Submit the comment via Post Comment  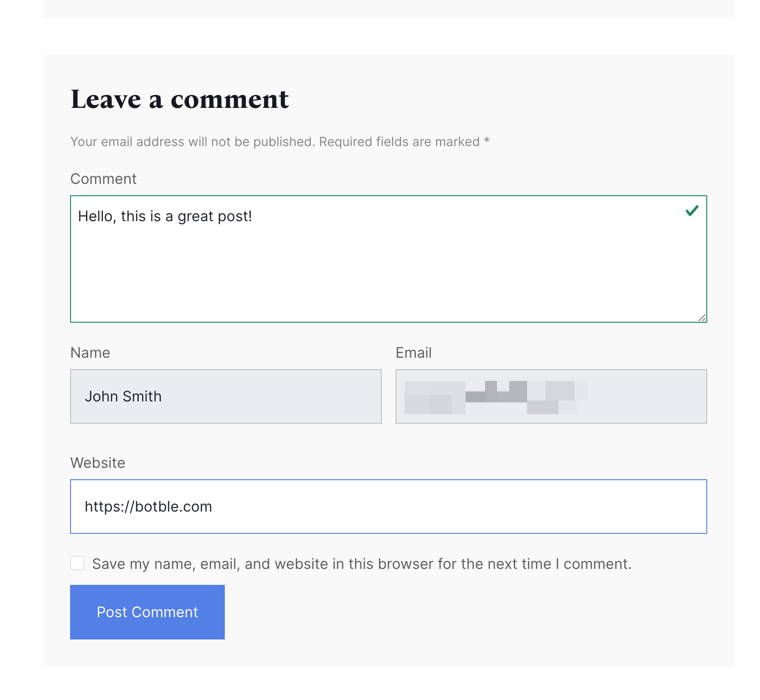tap(147, 612)
